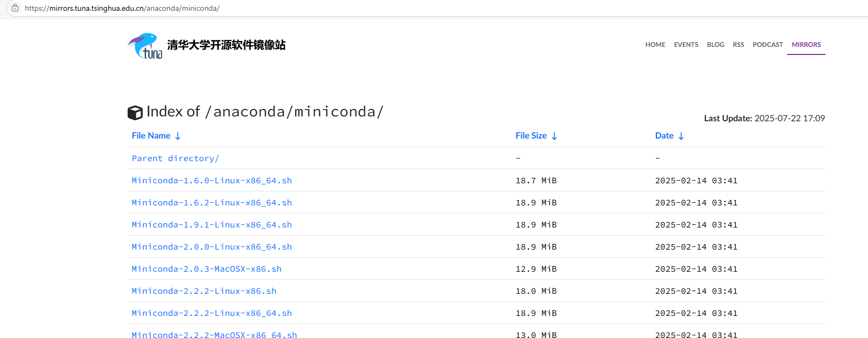Click the File Name sort arrow icon
This screenshot has width=868, height=338.
pyautogui.click(x=178, y=136)
